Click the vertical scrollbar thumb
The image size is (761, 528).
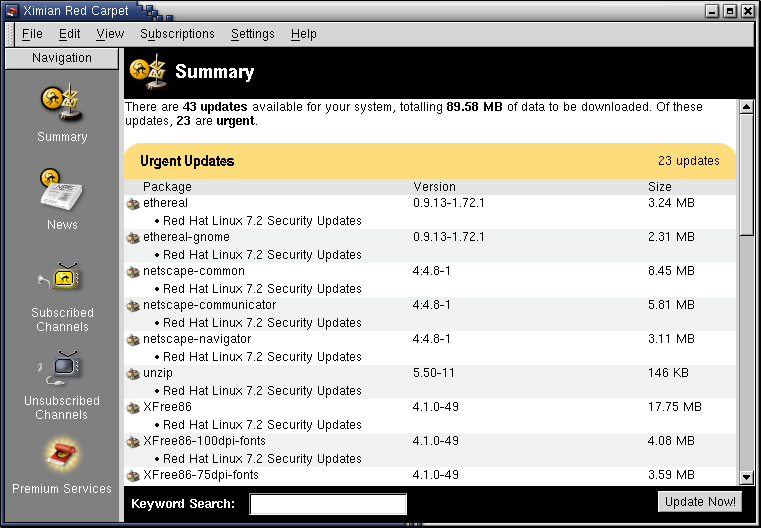[x=746, y=175]
